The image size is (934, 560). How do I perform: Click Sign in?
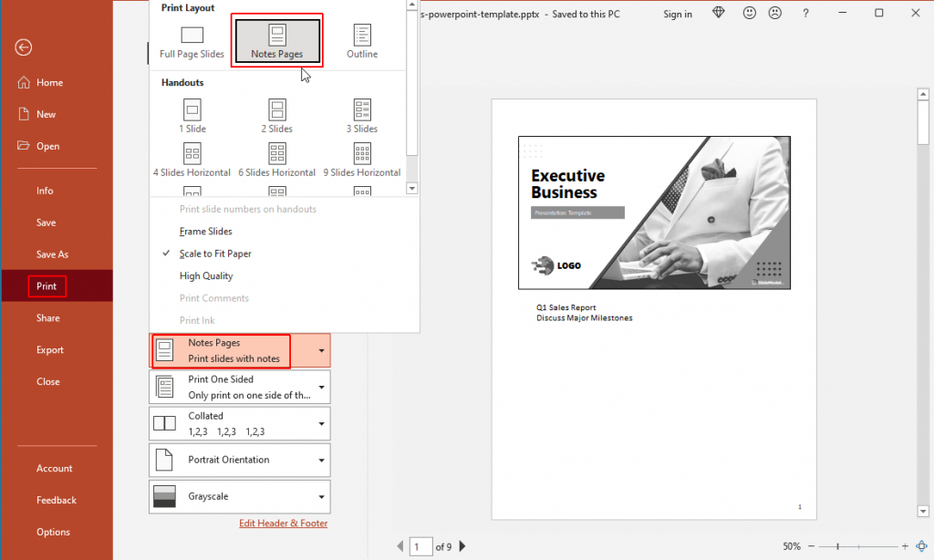click(678, 14)
